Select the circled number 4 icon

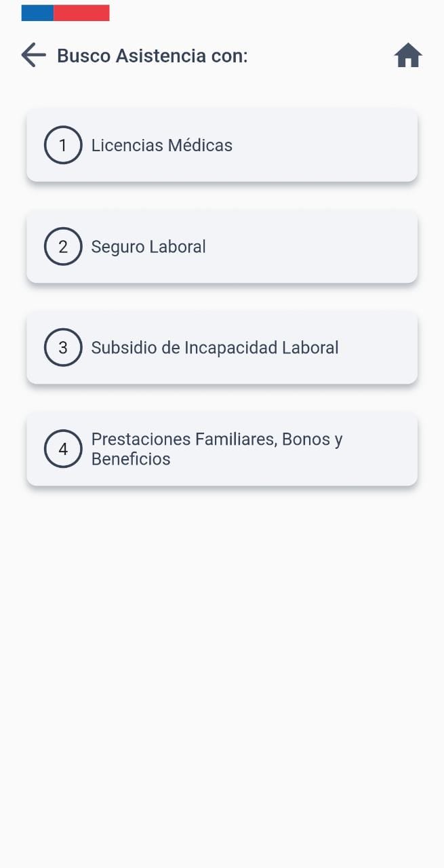pyautogui.click(x=63, y=449)
